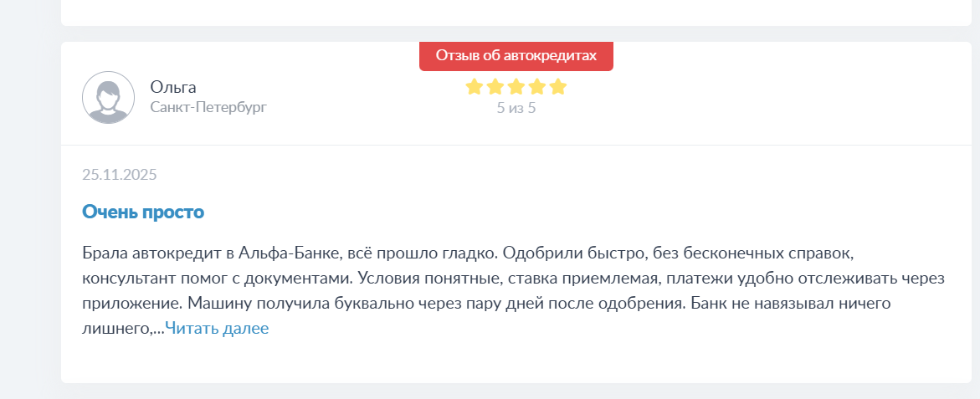Click the review date 25.11.2025
The image size is (980, 399).
tap(120, 175)
